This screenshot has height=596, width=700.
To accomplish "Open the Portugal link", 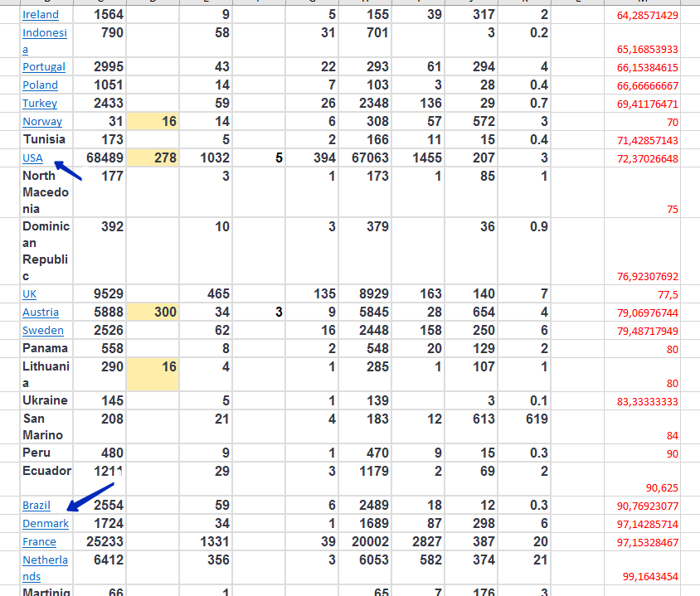I will (x=44, y=67).
